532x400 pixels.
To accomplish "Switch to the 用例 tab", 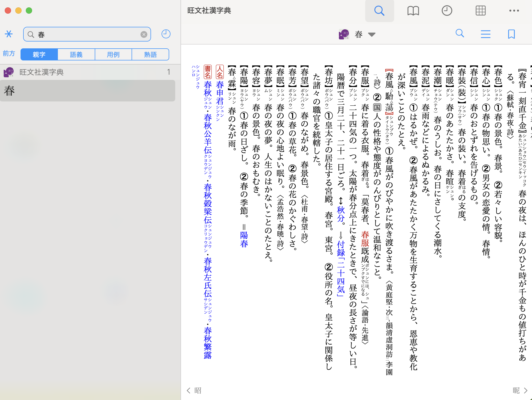I will coord(113,54).
